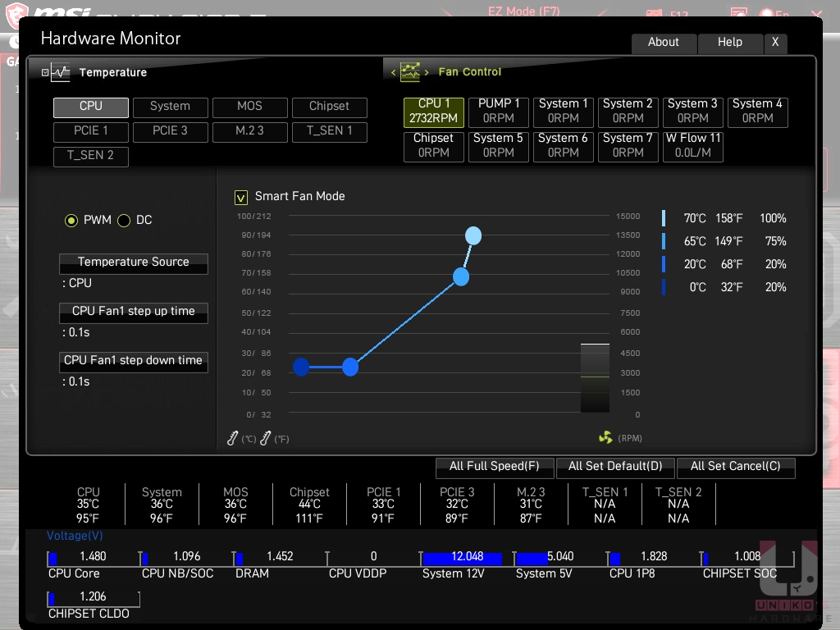Click the left arrow beside Fan Control
This screenshot has width=840, height=630.
pyautogui.click(x=393, y=72)
